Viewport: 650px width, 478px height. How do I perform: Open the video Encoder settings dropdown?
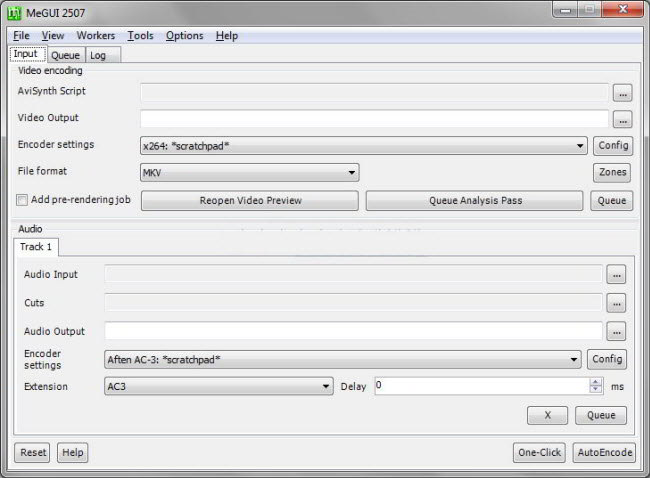364,146
